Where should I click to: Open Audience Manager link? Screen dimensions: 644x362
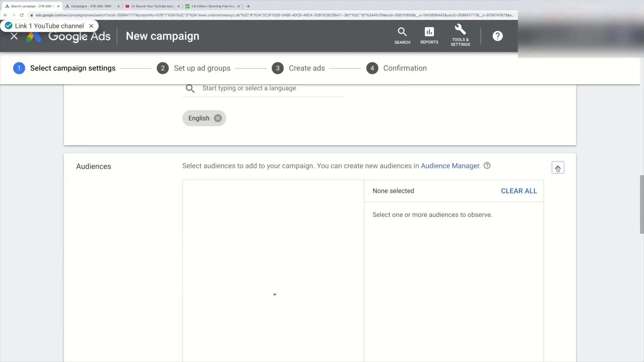tap(450, 166)
